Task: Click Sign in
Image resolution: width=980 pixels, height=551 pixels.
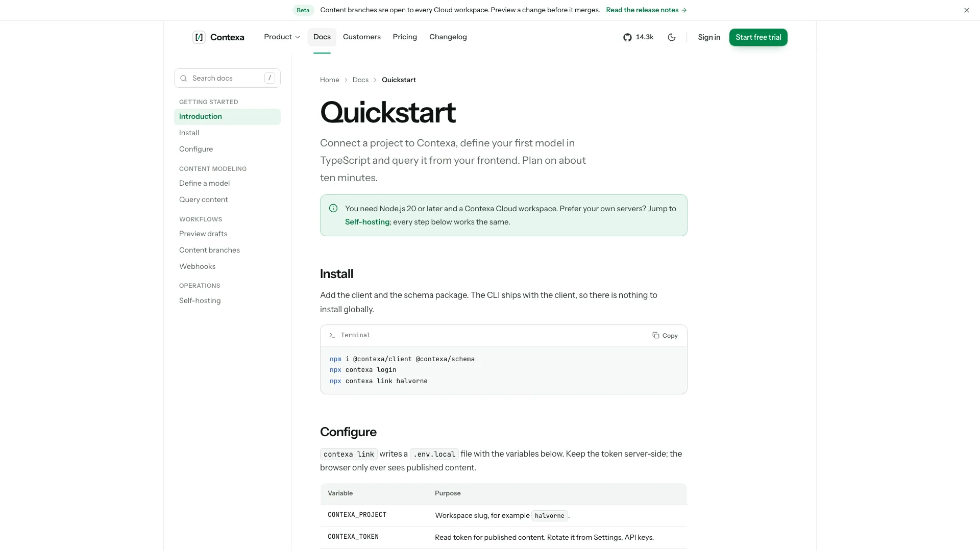Action: click(709, 37)
